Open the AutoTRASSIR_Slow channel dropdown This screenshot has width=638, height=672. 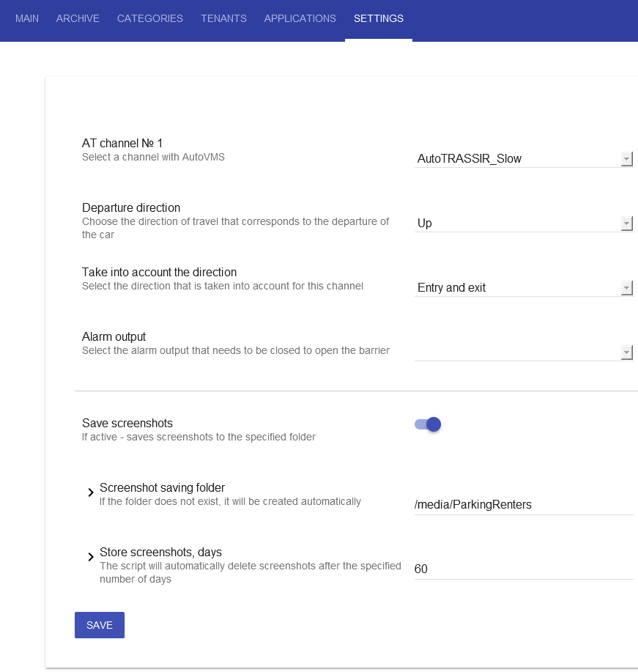click(524, 158)
